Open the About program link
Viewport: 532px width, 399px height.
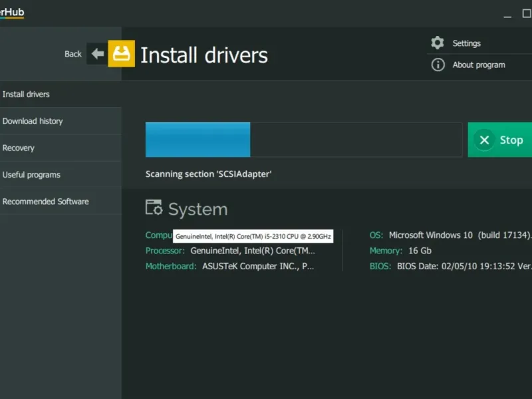pyautogui.click(x=479, y=65)
